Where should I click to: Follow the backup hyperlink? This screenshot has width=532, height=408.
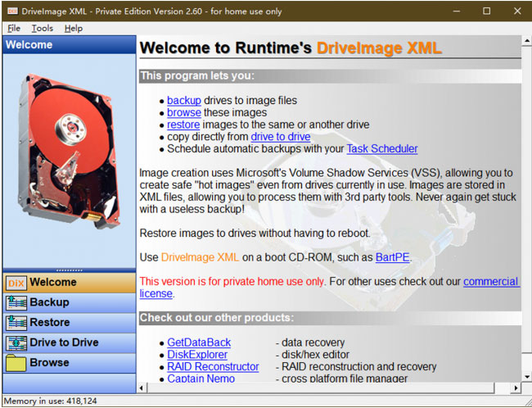(x=184, y=101)
